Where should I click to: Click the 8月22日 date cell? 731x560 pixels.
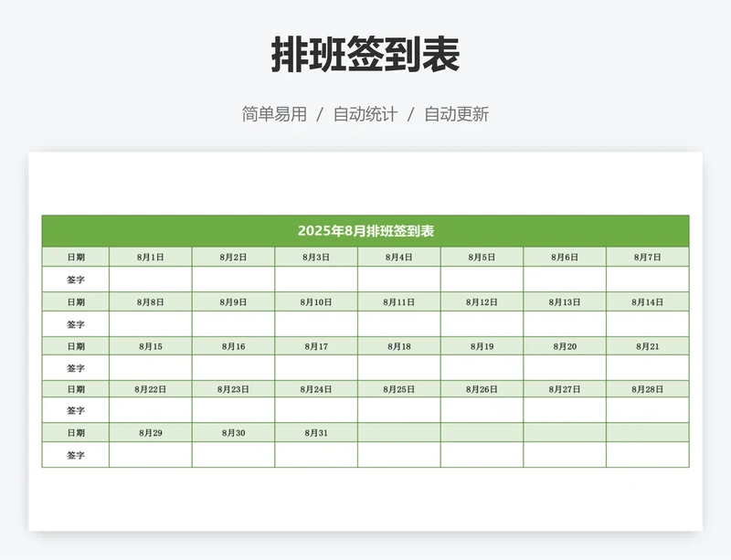tap(151, 389)
